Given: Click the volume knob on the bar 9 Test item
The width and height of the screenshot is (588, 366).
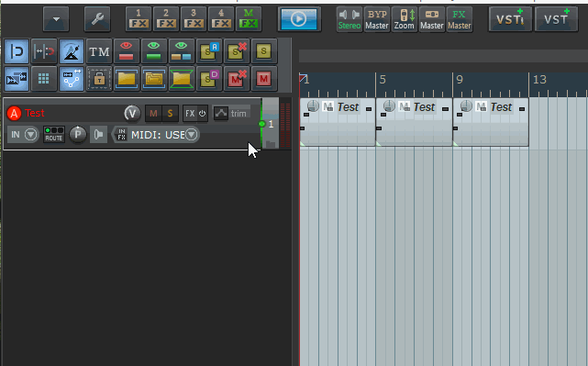Looking at the screenshot, I should (x=466, y=106).
